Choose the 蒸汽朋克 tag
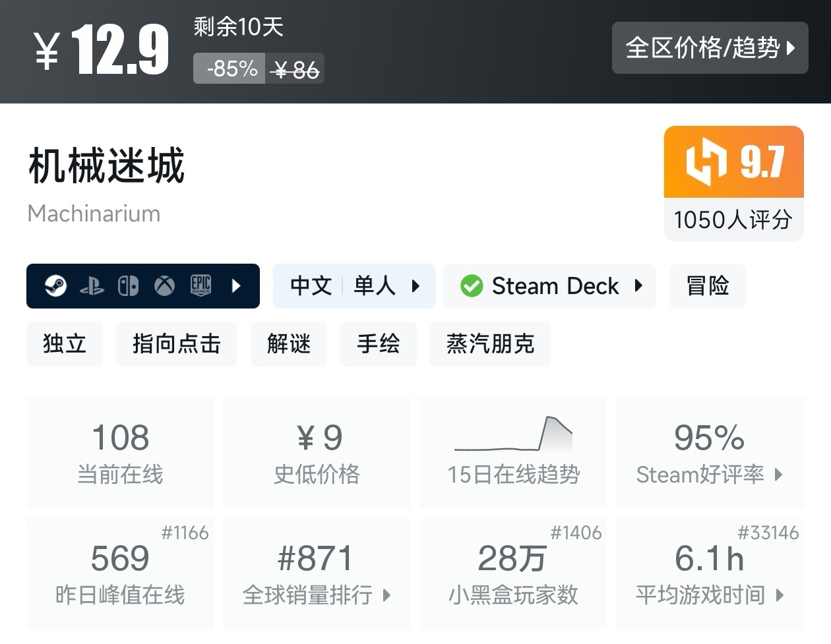 click(x=490, y=344)
